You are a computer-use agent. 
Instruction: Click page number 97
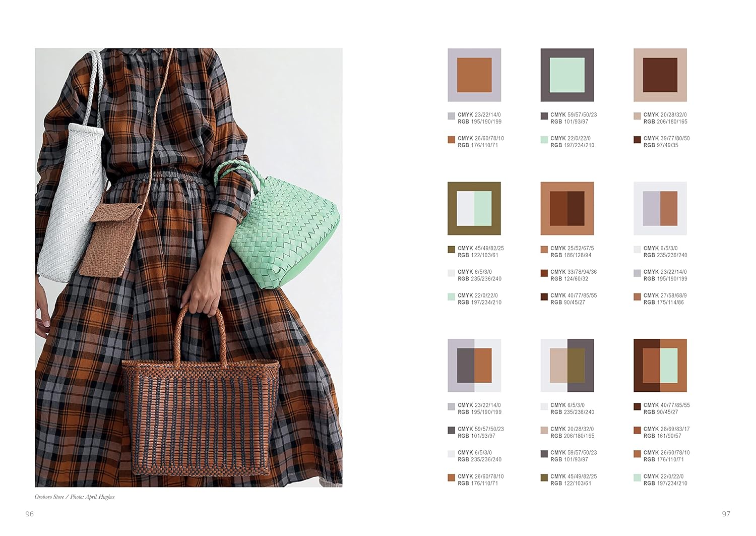click(x=726, y=514)
